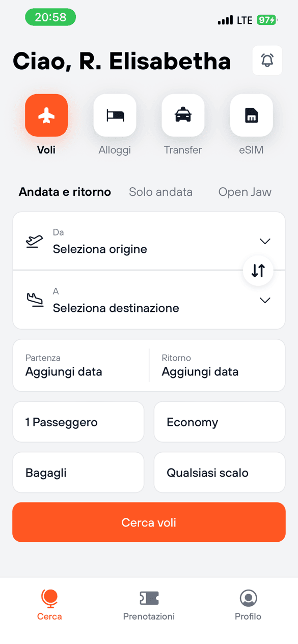Open the Economy cabin class selector
Screen dimensions: 298x644
pos(219,422)
